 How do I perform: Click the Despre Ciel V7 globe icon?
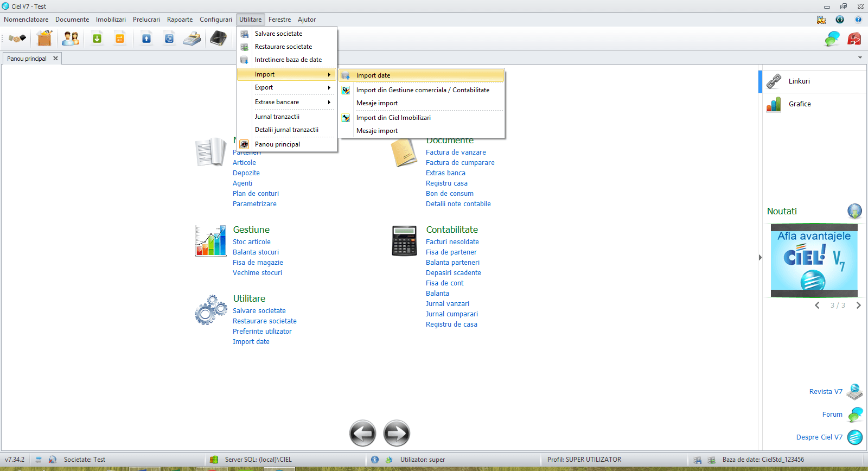point(855,437)
